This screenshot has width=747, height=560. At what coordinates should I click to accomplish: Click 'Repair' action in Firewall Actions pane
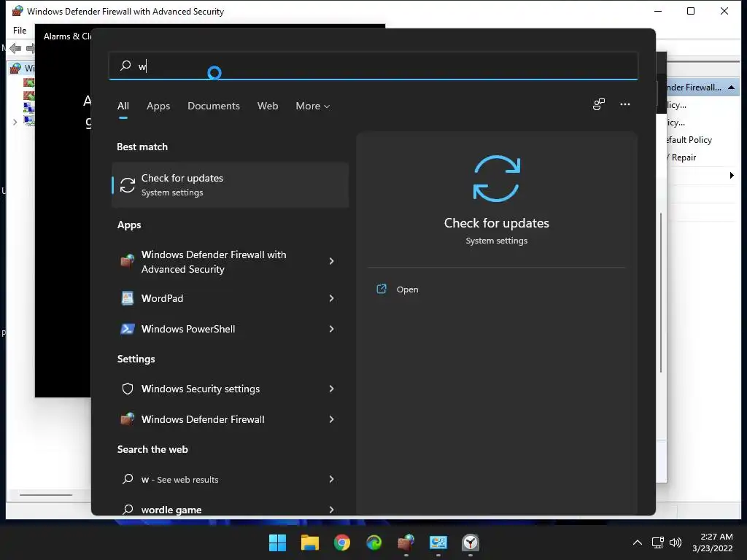click(684, 157)
